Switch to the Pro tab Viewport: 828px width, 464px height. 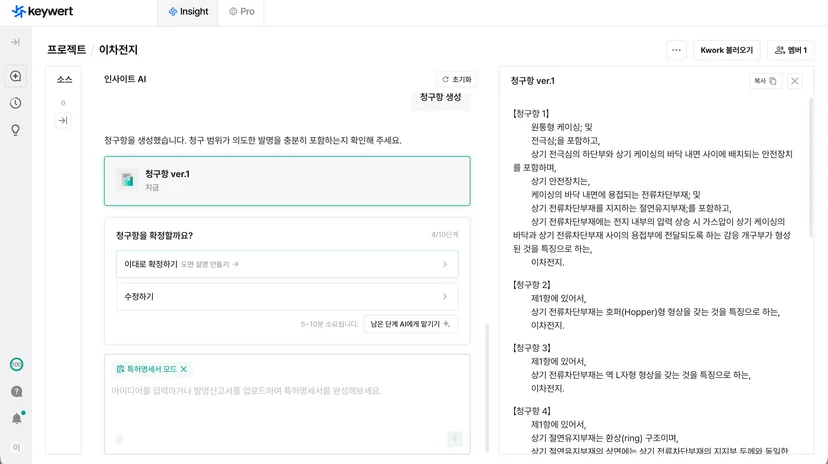point(242,12)
